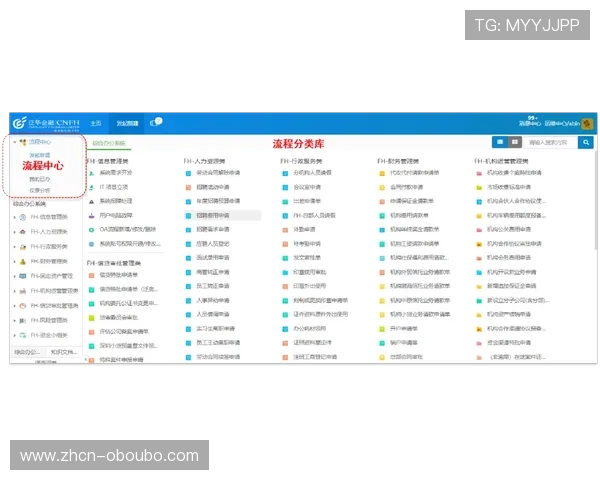Click the FH-机构运营管理类 category heading
600x480 pixels.
click(501, 161)
